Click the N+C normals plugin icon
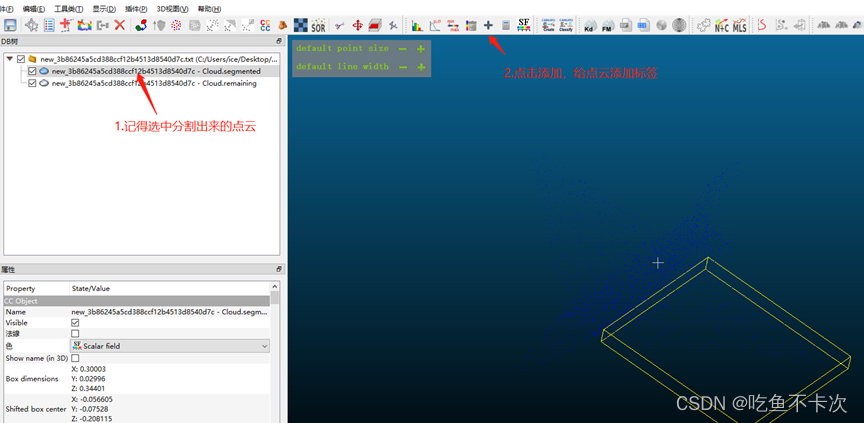This screenshot has width=864, height=423. pos(722,25)
